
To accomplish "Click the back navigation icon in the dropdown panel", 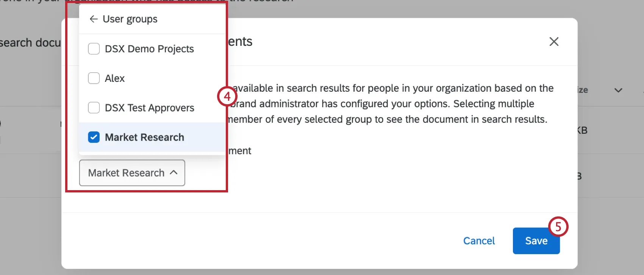I will pyautogui.click(x=93, y=19).
